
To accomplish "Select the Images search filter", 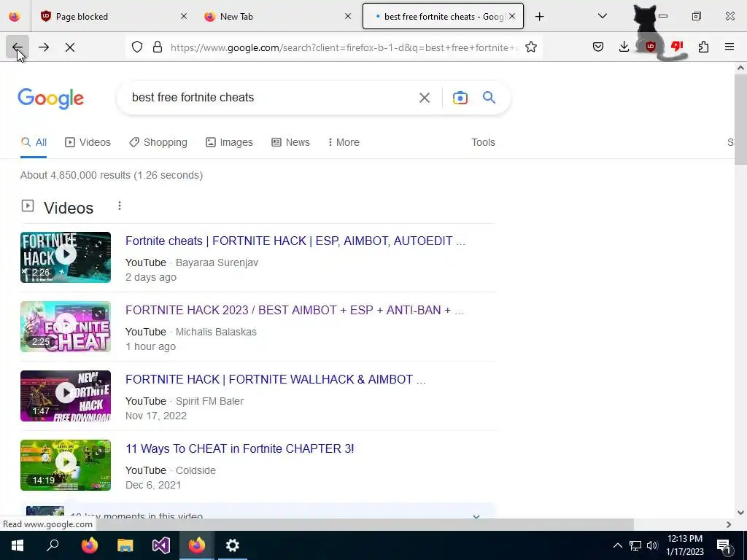I will [229, 142].
